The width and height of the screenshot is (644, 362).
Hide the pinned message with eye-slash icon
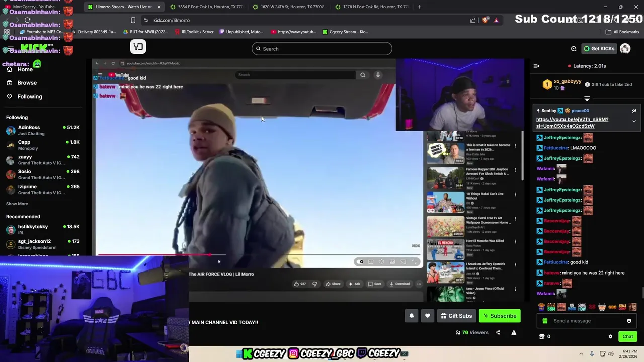coord(634,111)
